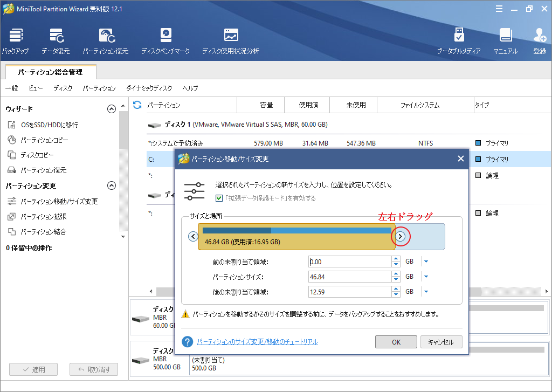Open パーティション復元 toolbar icon

106,41
